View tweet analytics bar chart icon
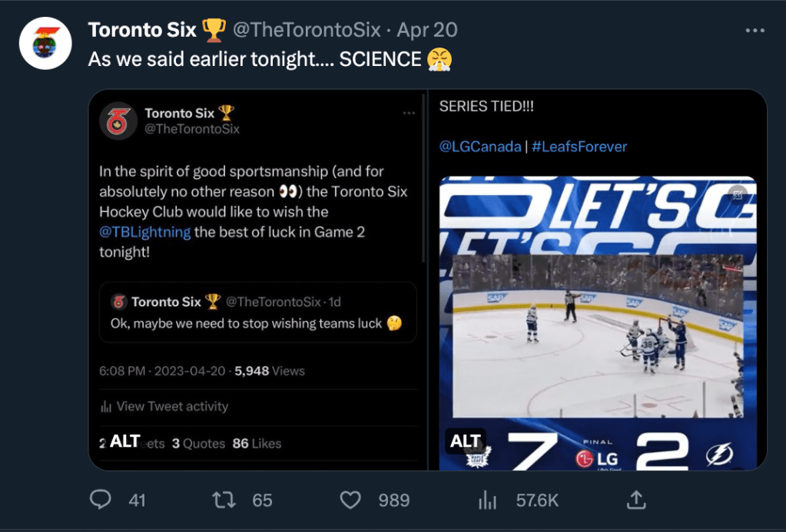 click(x=487, y=500)
